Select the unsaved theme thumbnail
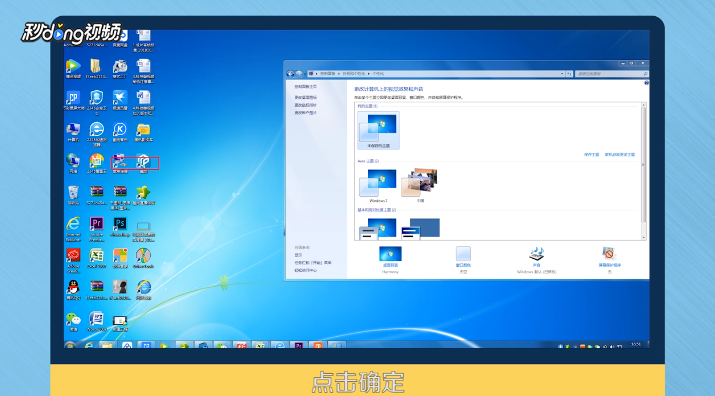 (379, 130)
